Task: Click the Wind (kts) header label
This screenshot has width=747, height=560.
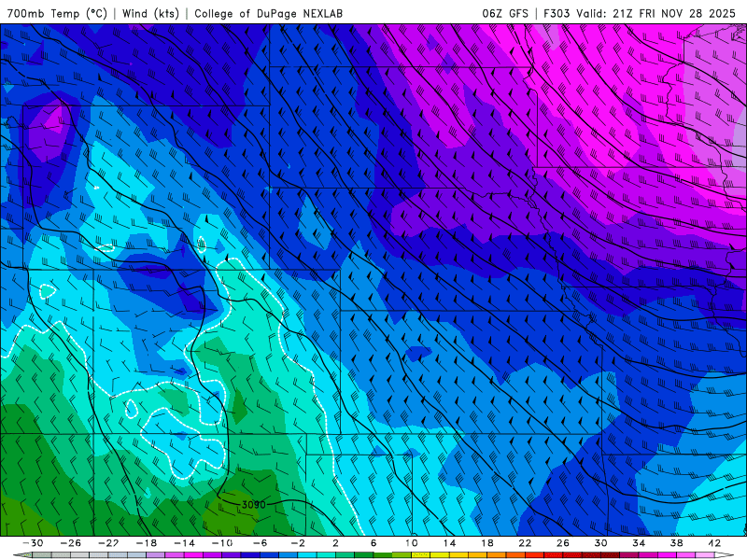Action: click(x=150, y=13)
